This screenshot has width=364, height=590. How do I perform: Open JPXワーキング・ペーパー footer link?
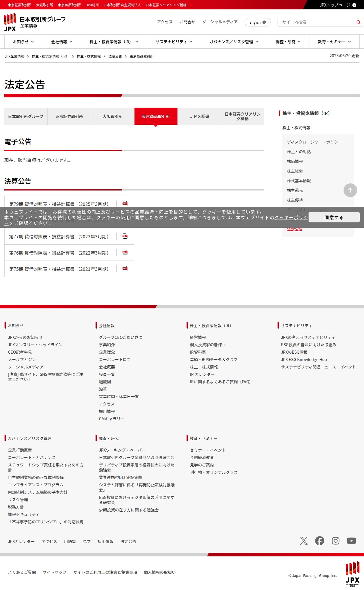[x=122, y=450]
